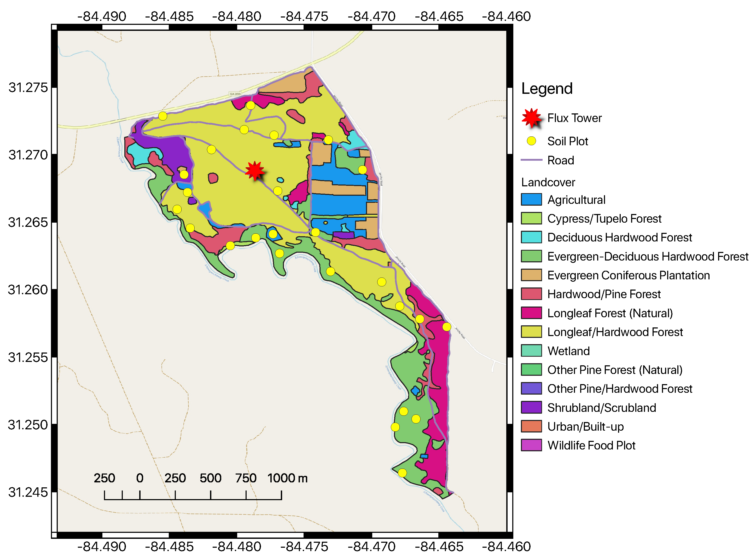Click the Other Pine/Hardwood Forest legend swatch
Image resolution: width=756 pixels, height=560 pixels.
[x=531, y=389]
